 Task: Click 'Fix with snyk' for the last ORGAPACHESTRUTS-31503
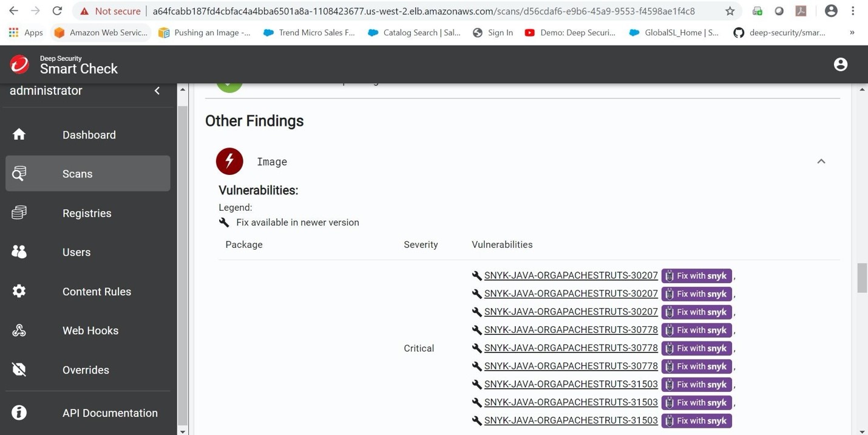pos(697,420)
